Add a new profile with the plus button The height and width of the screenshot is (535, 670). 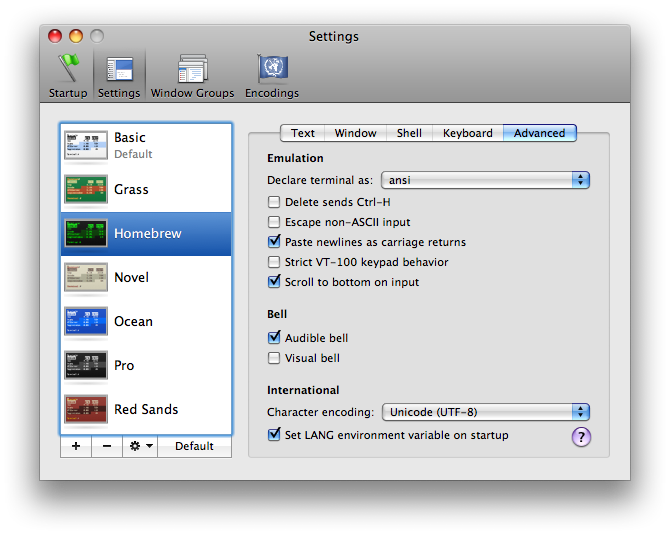[76, 446]
